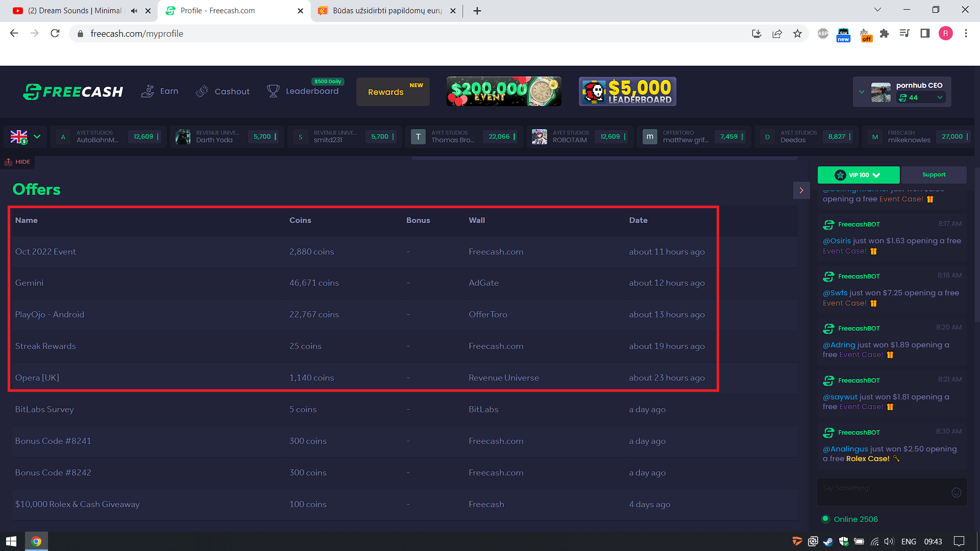
Task: Select the Streak Rewards offer row
Action: [x=405, y=346]
